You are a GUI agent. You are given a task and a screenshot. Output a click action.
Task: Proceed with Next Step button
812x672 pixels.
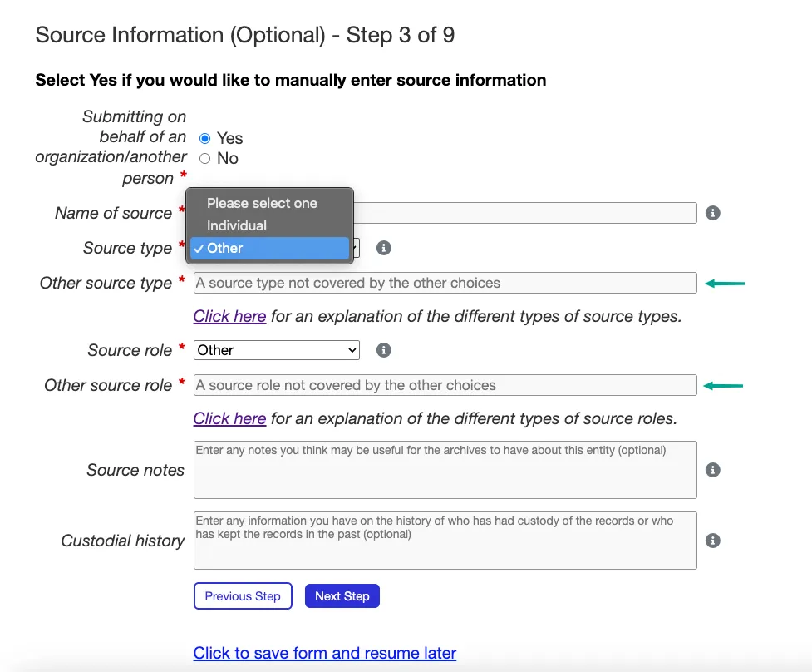coord(342,595)
